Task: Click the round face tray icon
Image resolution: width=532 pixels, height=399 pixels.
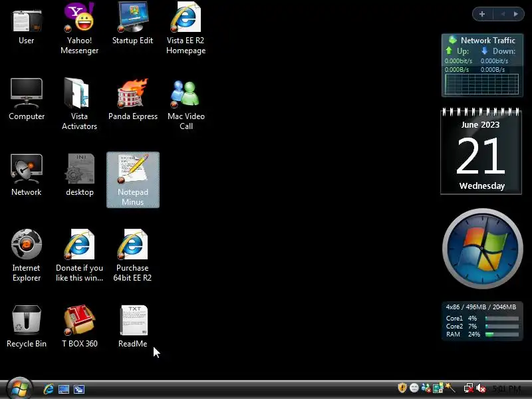Action: pos(414,388)
